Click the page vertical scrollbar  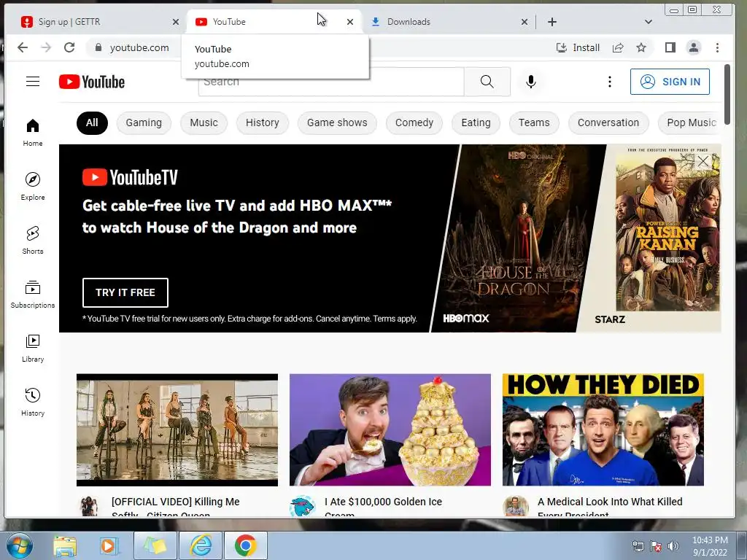tap(727, 94)
